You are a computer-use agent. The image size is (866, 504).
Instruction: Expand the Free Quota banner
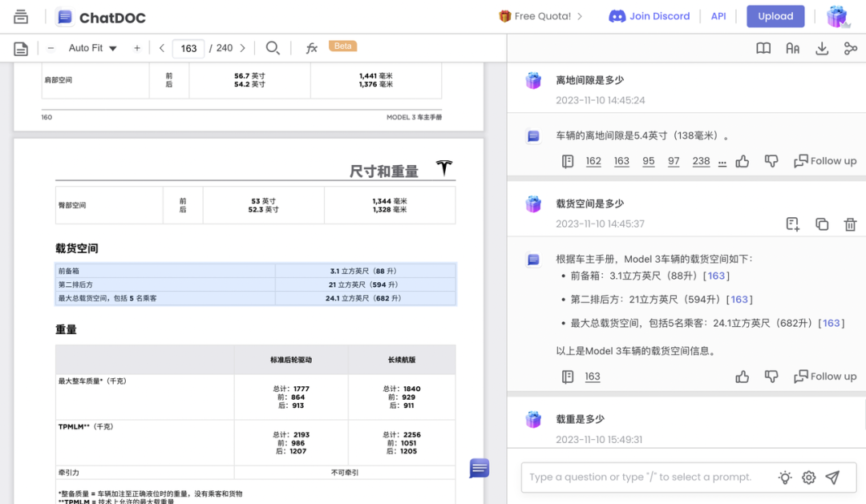[540, 15]
